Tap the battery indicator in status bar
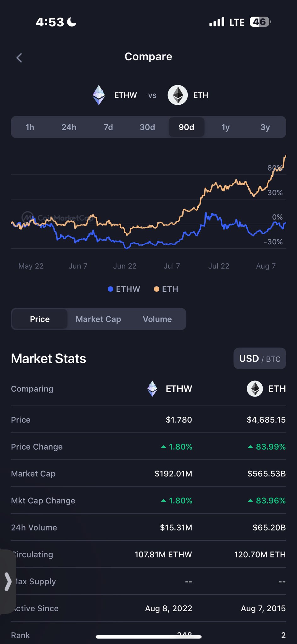Screen dimensions: 297x644 [260, 22]
